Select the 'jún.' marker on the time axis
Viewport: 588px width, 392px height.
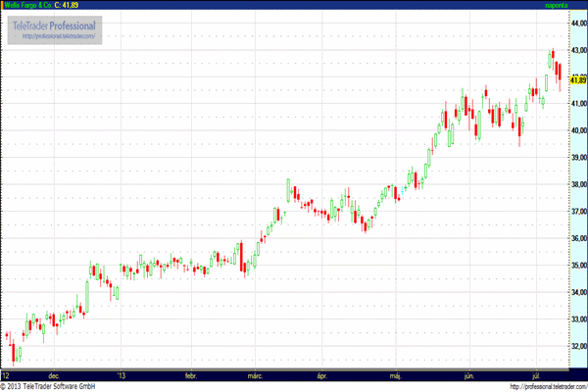click(466, 374)
